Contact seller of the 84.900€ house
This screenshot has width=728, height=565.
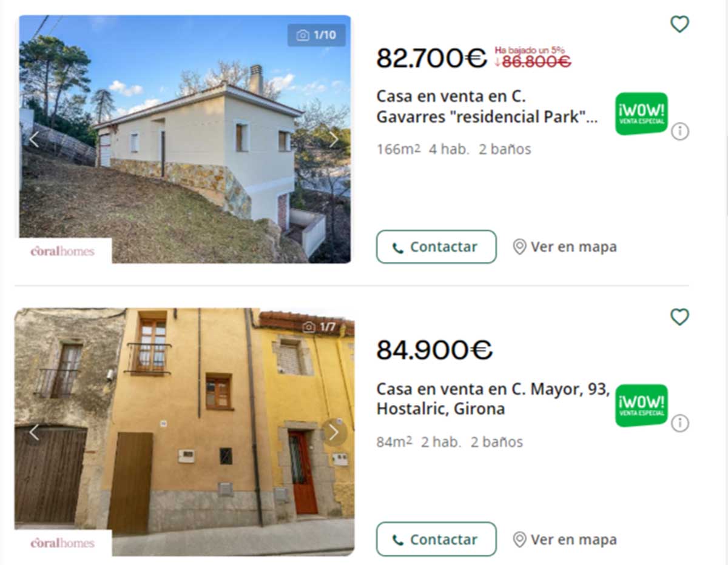pyautogui.click(x=436, y=539)
